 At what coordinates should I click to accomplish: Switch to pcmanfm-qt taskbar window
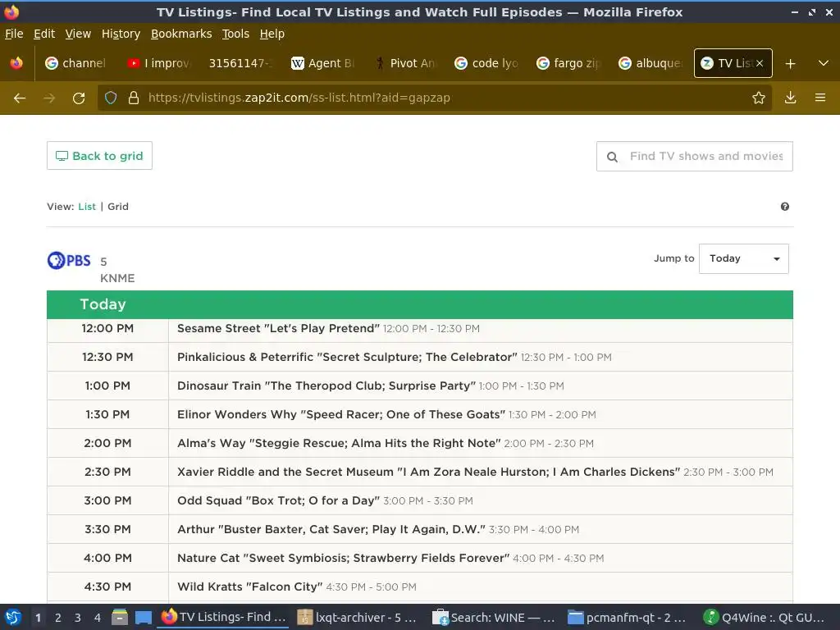click(x=627, y=617)
